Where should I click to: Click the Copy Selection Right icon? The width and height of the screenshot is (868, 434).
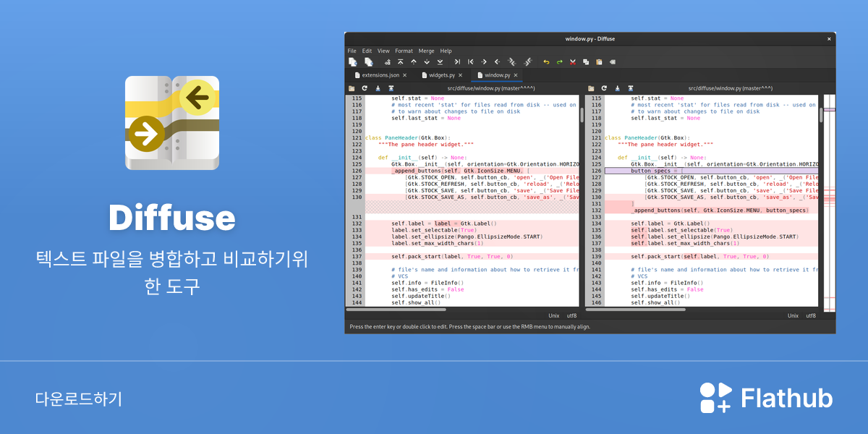(457, 62)
